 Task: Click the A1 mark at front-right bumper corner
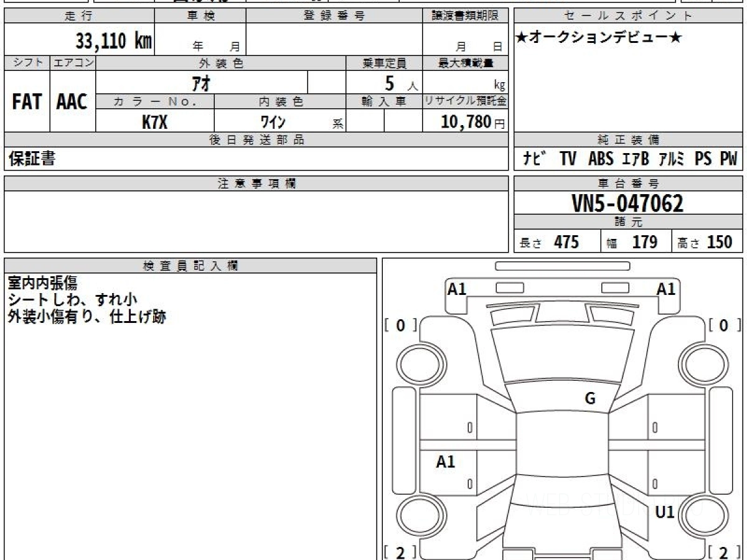pos(666,289)
